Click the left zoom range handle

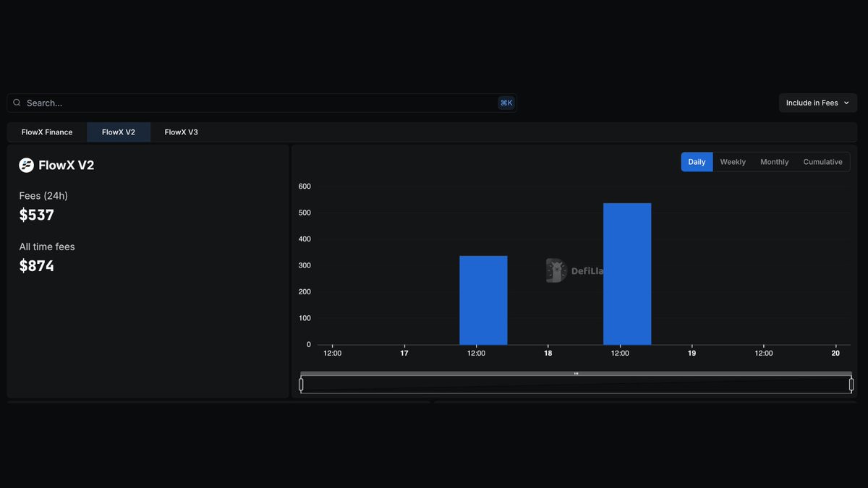click(x=302, y=385)
